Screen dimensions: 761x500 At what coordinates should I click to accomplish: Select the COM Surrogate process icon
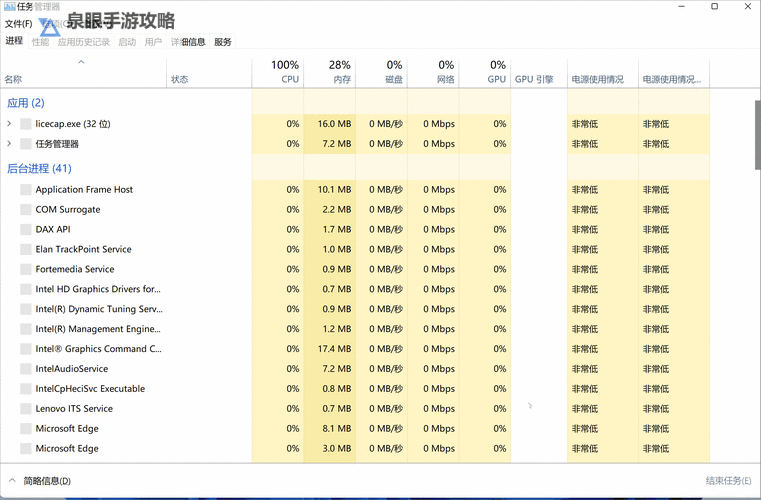point(26,209)
